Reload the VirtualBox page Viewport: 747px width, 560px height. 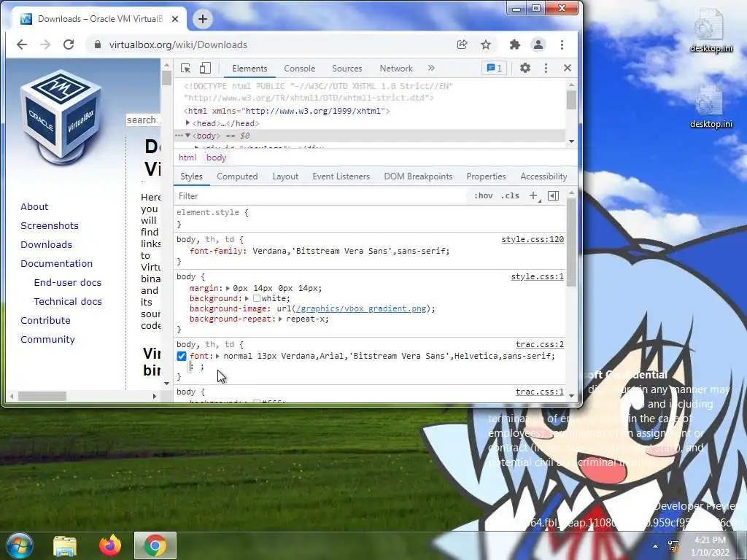point(69,44)
